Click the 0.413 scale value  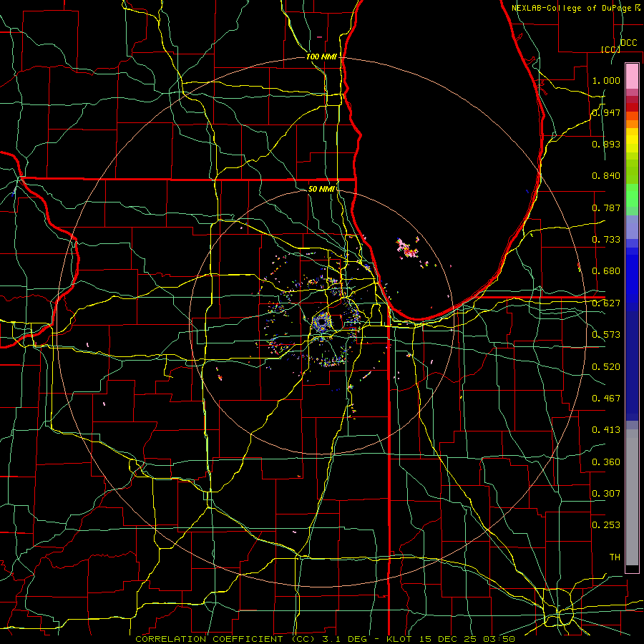coord(606,430)
